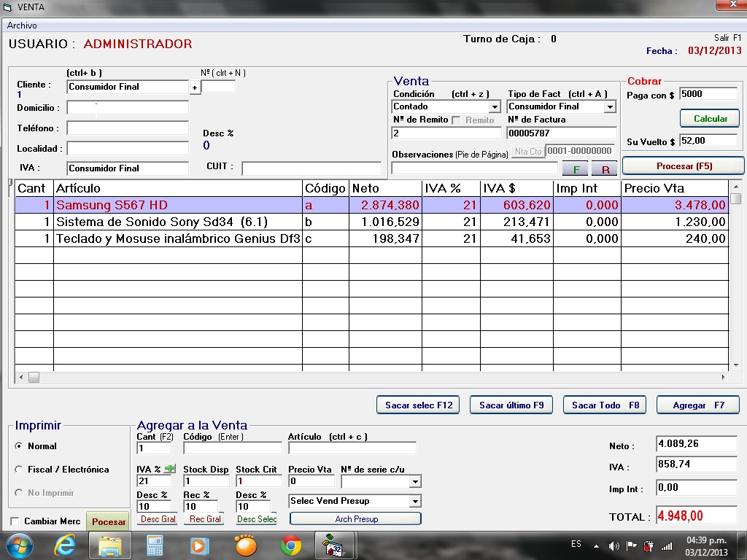Click Agregar F7 button
The width and height of the screenshot is (747, 560).
click(x=698, y=405)
